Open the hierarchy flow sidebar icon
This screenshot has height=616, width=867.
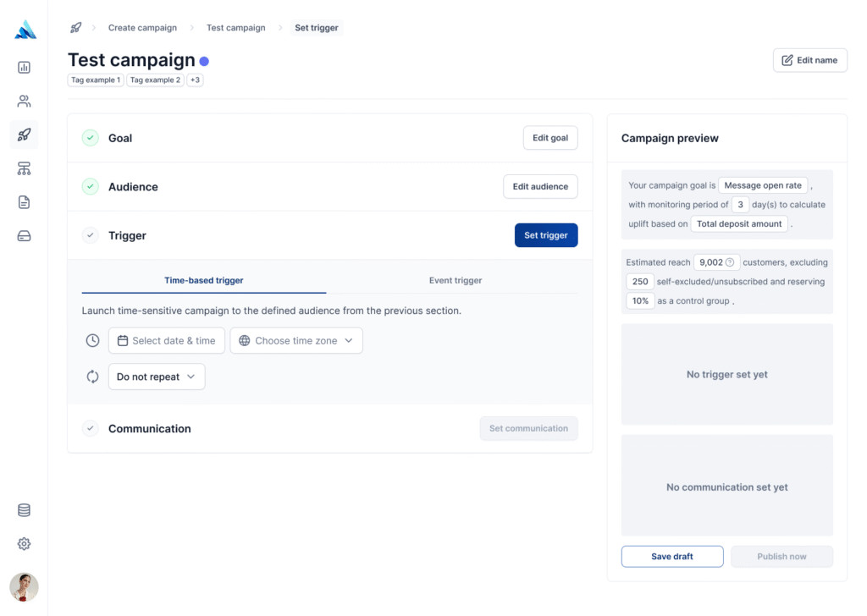[24, 168]
